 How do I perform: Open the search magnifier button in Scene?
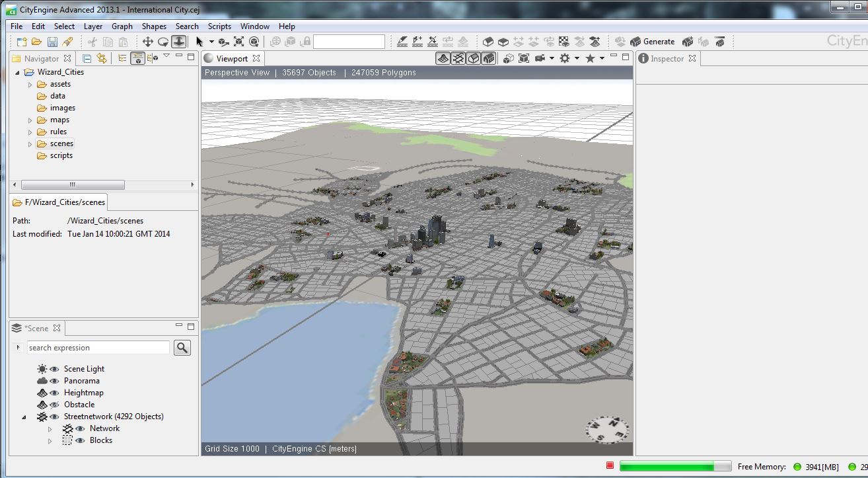[x=182, y=348]
